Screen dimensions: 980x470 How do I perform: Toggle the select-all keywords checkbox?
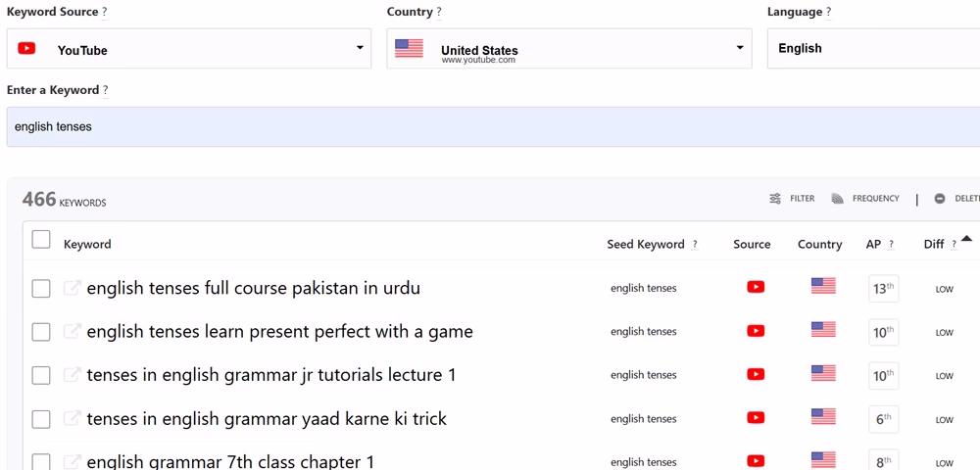click(x=41, y=240)
